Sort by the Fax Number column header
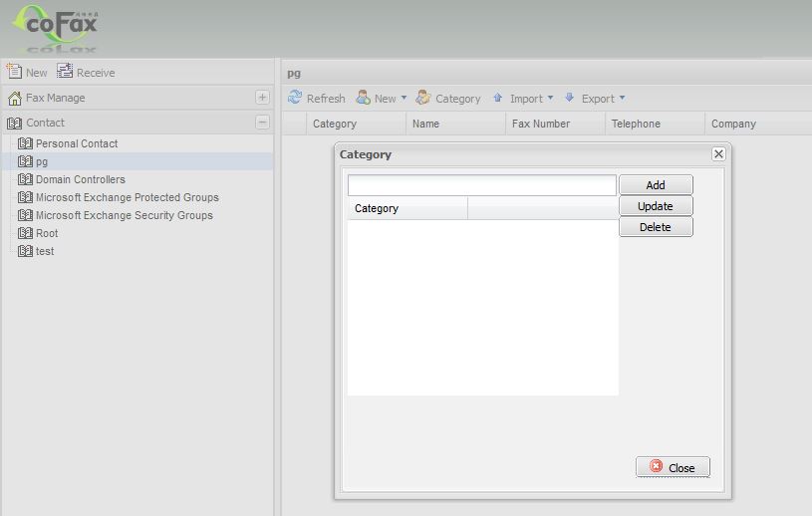Viewport: 812px width, 516px height. pos(555,124)
